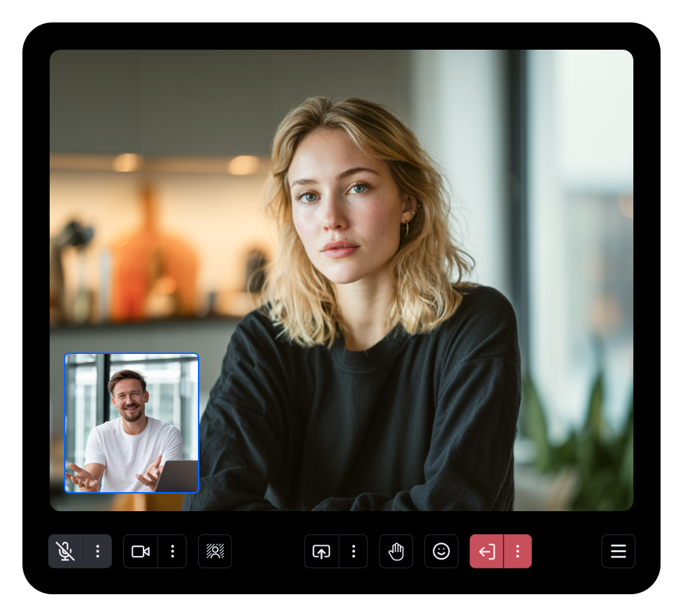Open camera options three-dot menu
This screenshot has height=616, width=683.
pyautogui.click(x=173, y=551)
